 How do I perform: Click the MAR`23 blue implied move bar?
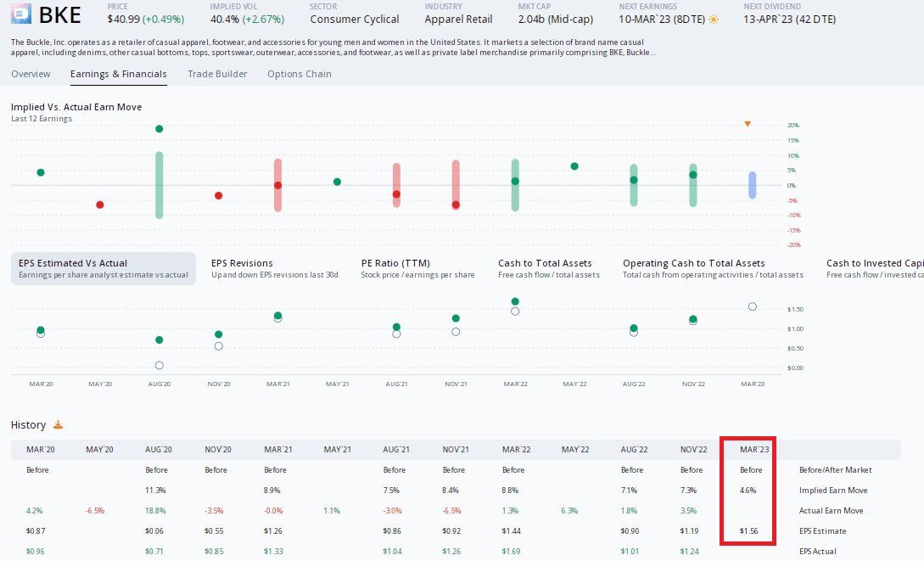753,185
